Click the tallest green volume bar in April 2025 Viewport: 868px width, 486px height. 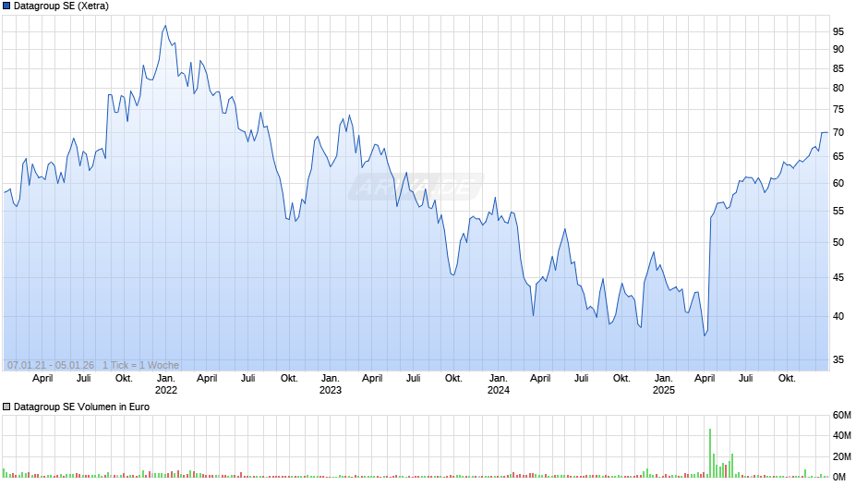pyautogui.click(x=710, y=453)
